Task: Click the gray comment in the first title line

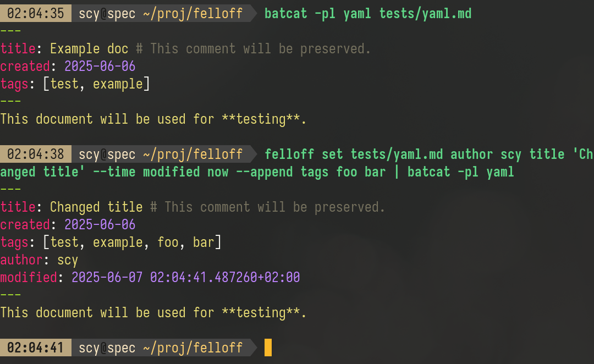Action: coord(253,49)
